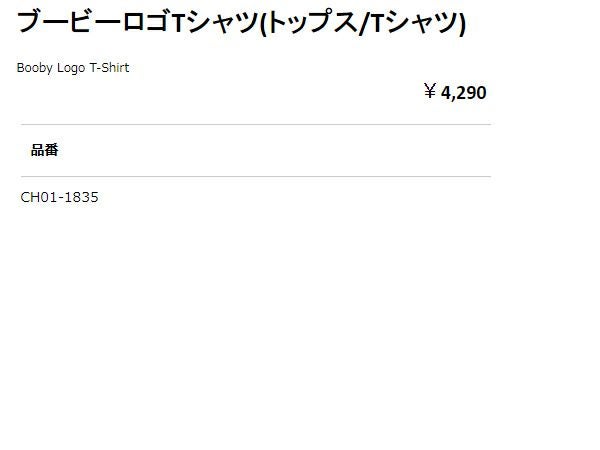Image resolution: width=600 pixels, height=450 pixels.
Task: Click "1835" in the product code
Action: 82,197
